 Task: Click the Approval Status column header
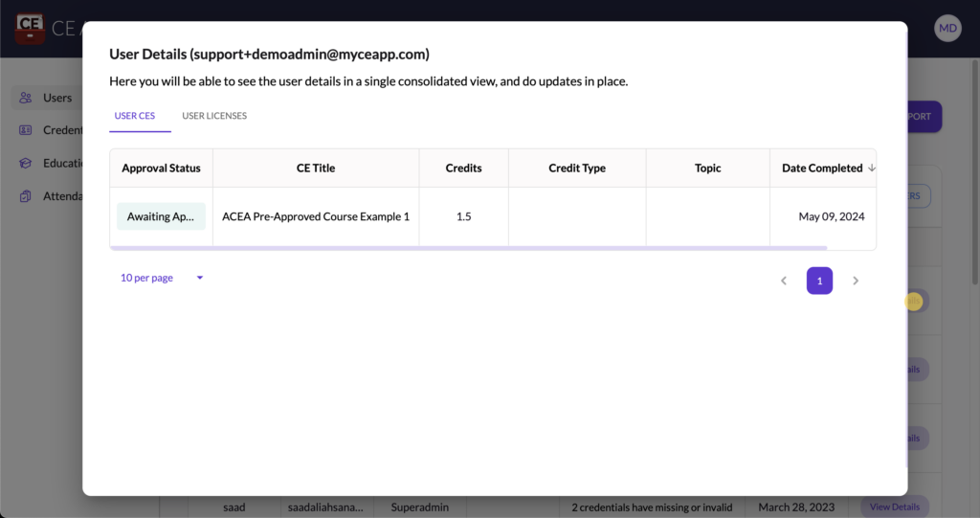(161, 169)
